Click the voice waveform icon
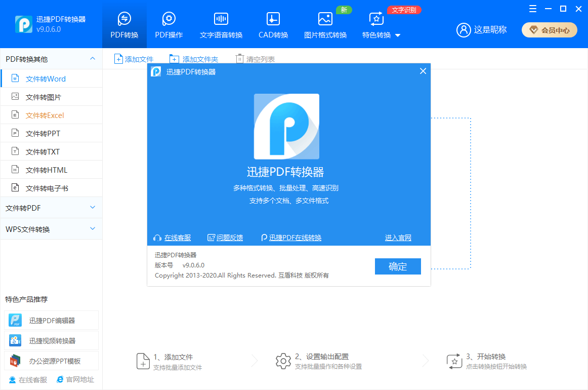 coord(221,18)
